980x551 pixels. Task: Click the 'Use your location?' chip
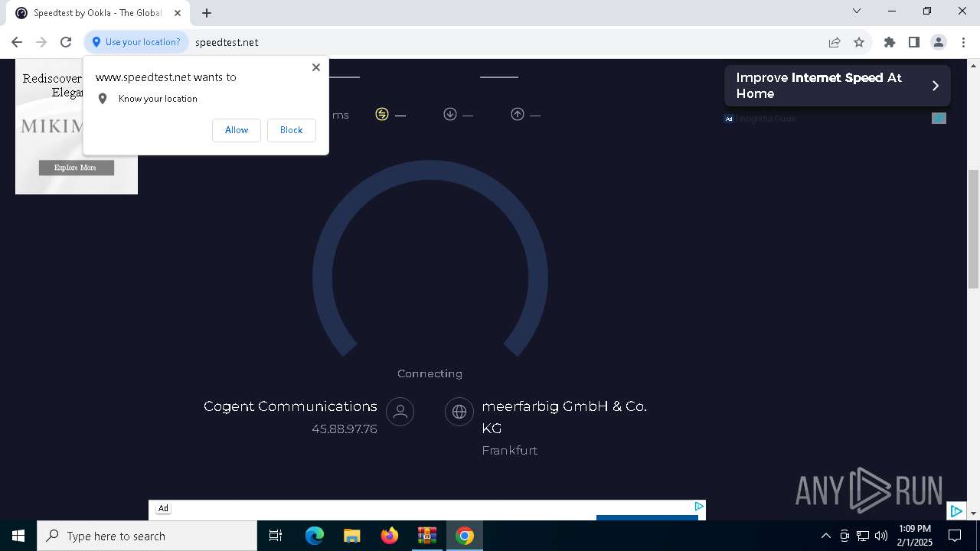click(136, 42)
